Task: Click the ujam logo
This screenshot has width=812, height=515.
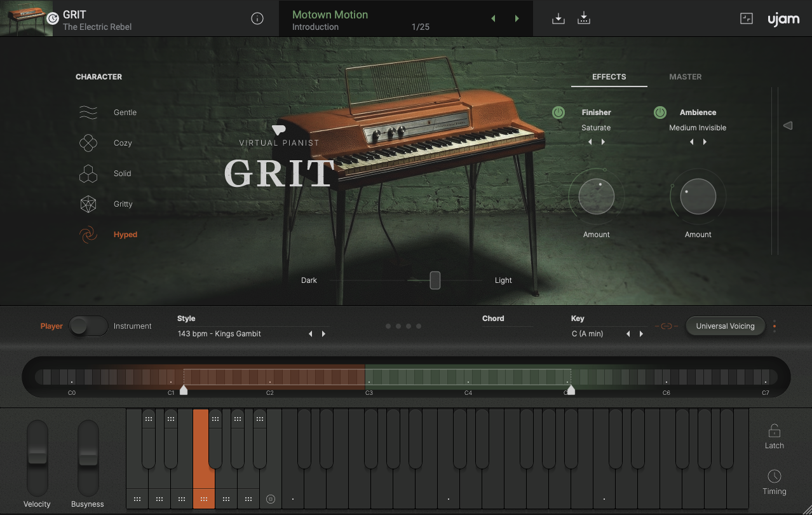Action: [x=783, y=19]
